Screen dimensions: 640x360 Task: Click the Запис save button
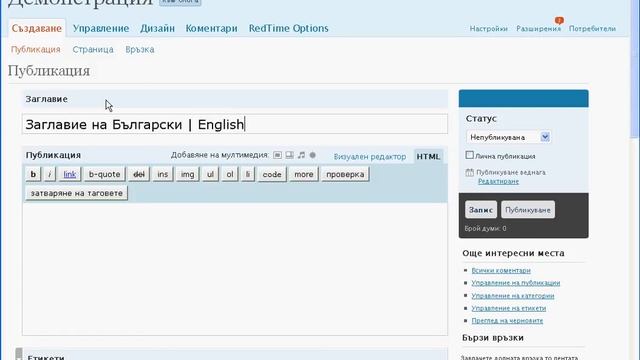[x=481, y=210]
